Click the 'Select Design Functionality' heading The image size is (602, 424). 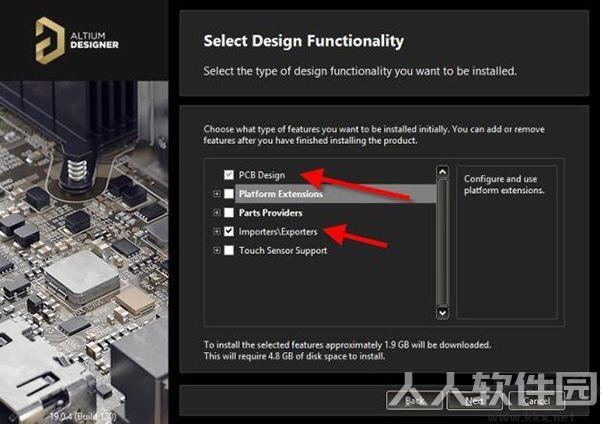[x=303, y=41]
